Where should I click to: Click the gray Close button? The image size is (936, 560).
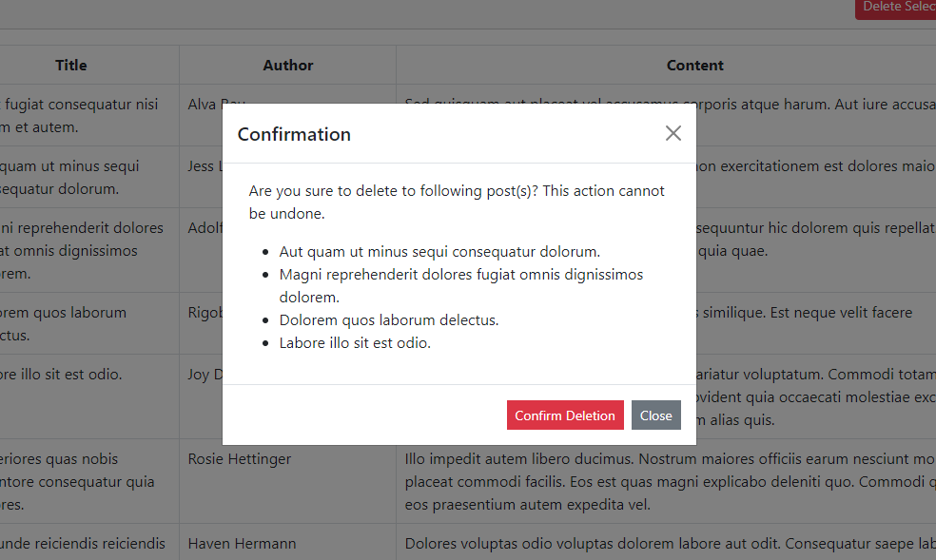[655, 415]
